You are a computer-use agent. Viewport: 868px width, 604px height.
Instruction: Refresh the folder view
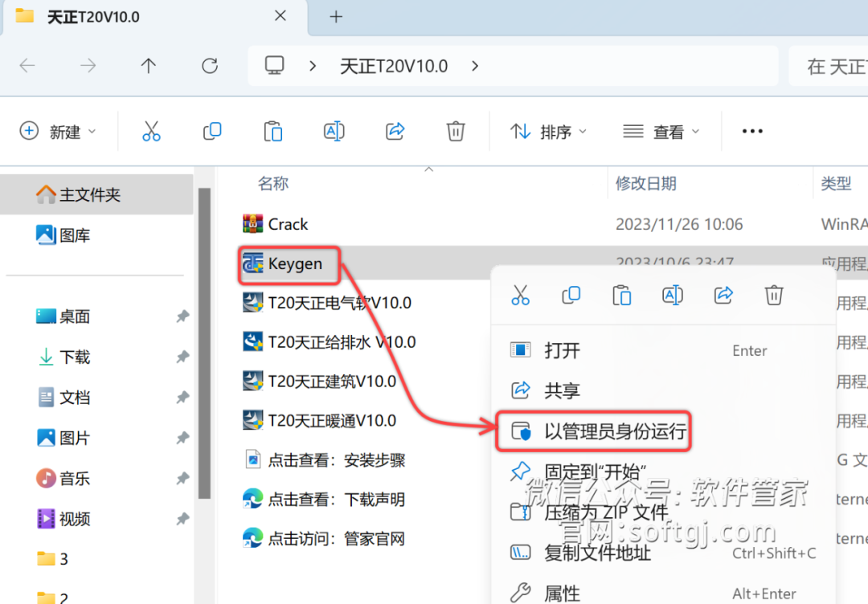(x=209, y=66)
